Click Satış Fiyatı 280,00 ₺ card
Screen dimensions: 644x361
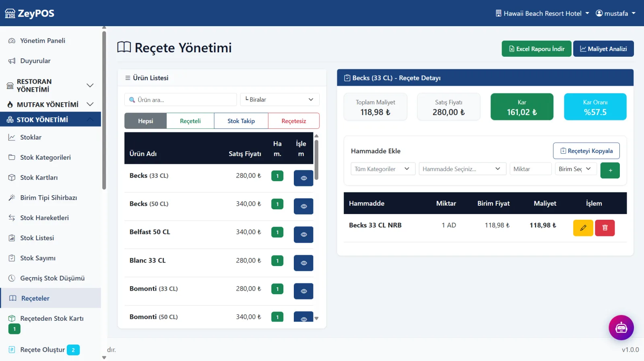pos(448,107)
